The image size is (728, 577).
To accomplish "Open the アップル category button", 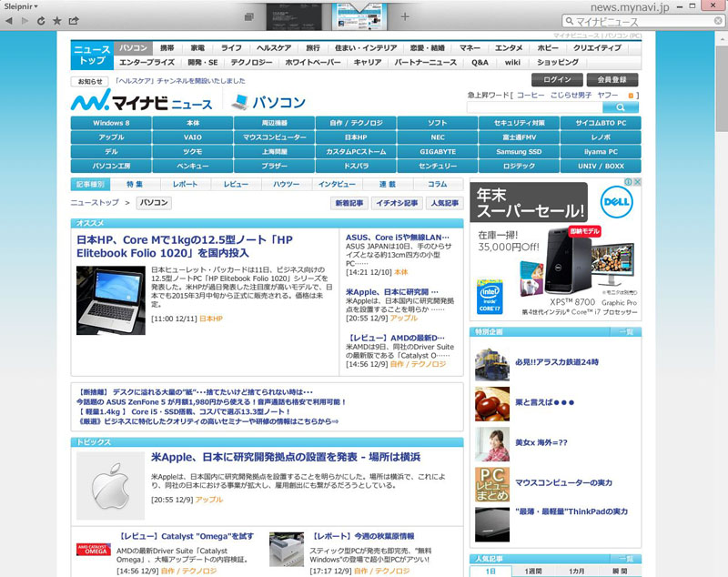I will 111,137.
